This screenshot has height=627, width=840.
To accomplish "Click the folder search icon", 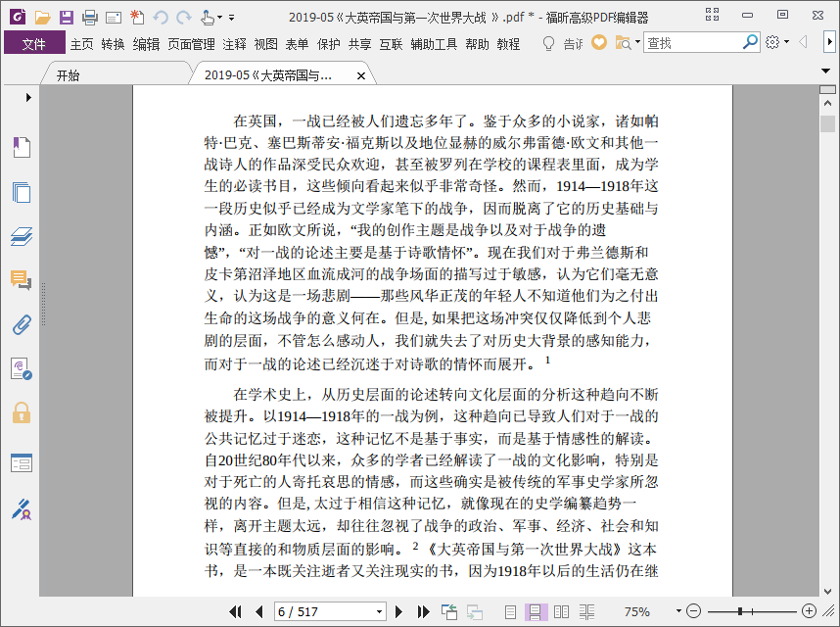I will click(623, 43).
